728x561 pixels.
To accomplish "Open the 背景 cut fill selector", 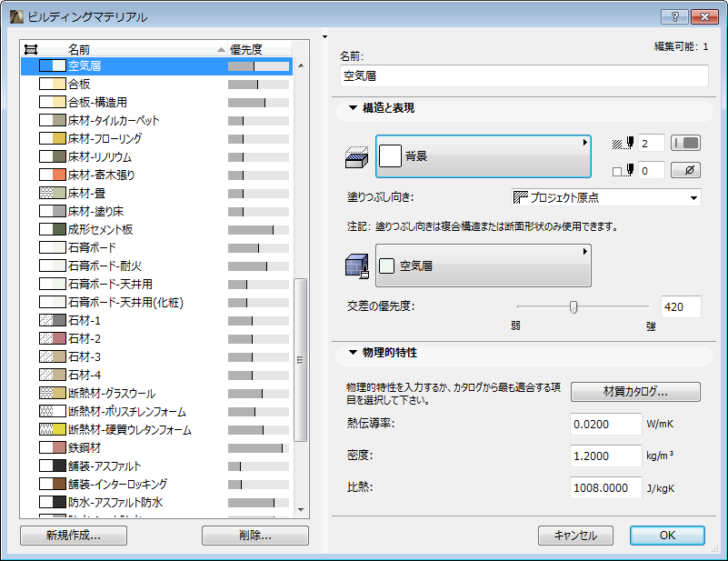I will [483, 156].
